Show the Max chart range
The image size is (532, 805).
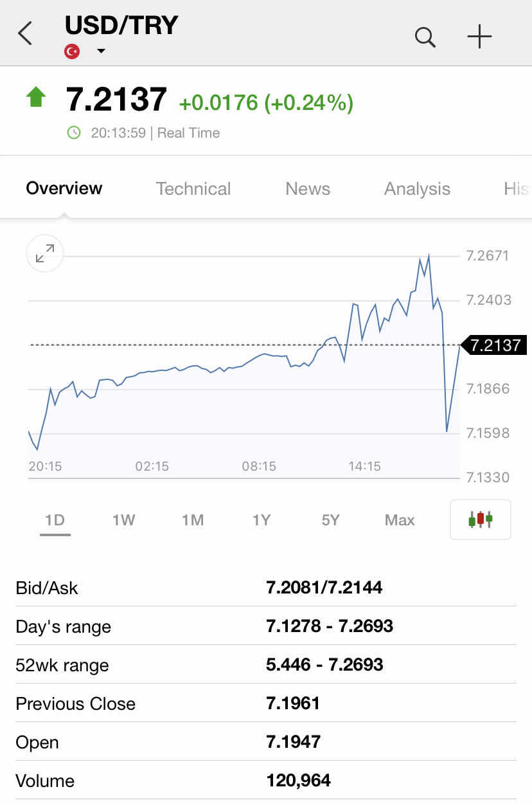pyautogui.click(x=400, y=520)
